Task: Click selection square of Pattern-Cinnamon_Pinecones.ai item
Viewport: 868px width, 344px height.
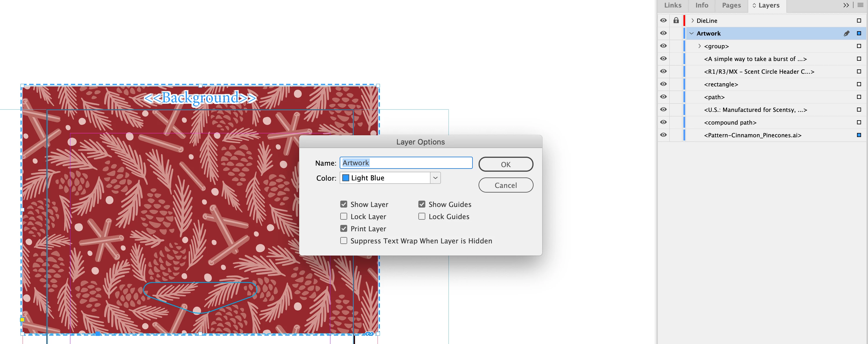Action: pyautogui.click(x=858, y=135)
